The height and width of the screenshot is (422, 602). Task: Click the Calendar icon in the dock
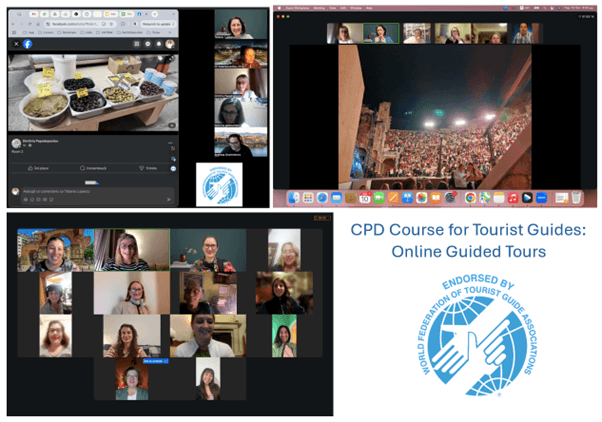tap(366, 197)
